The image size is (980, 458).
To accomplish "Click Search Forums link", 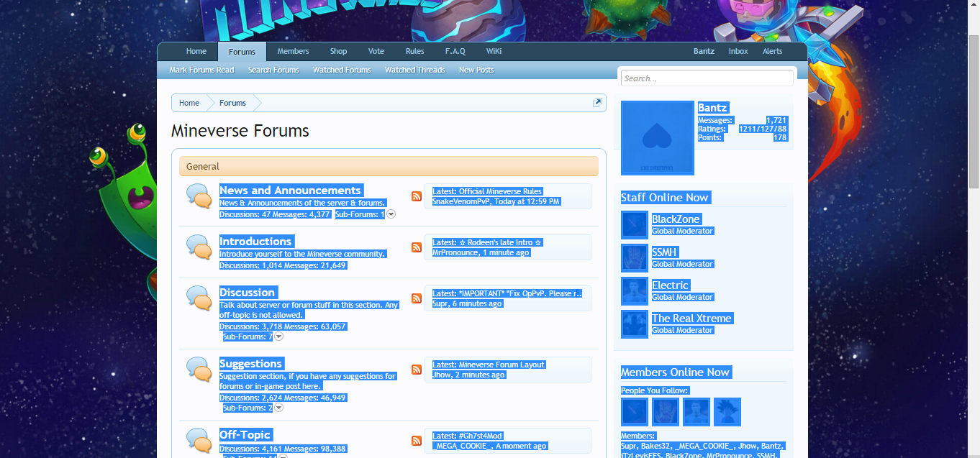I will click(x=273, y=70).
